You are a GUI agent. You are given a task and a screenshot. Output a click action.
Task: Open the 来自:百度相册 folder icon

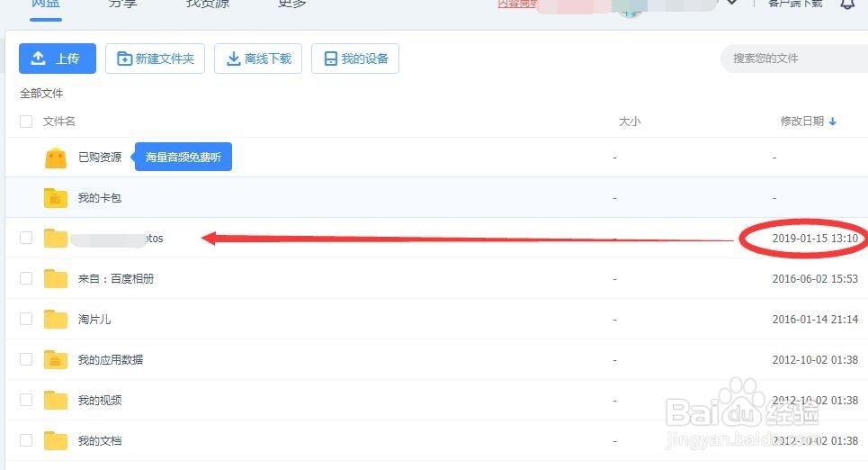56,279
